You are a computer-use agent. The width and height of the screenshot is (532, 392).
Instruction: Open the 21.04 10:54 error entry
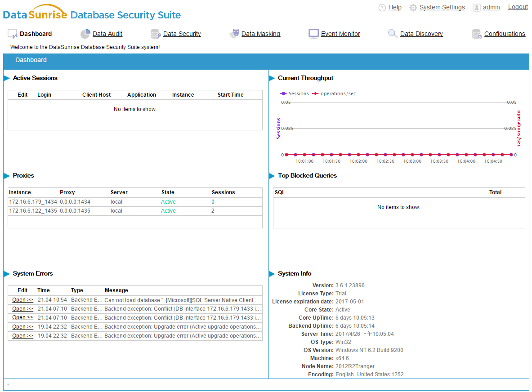(x=23, y=300)
